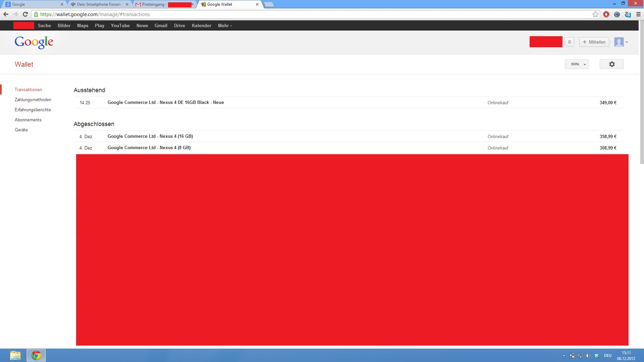Open pending Nexus 4 DE 16GB Black transaction
The width and height of the screenshot is (644, 362).
349,103
